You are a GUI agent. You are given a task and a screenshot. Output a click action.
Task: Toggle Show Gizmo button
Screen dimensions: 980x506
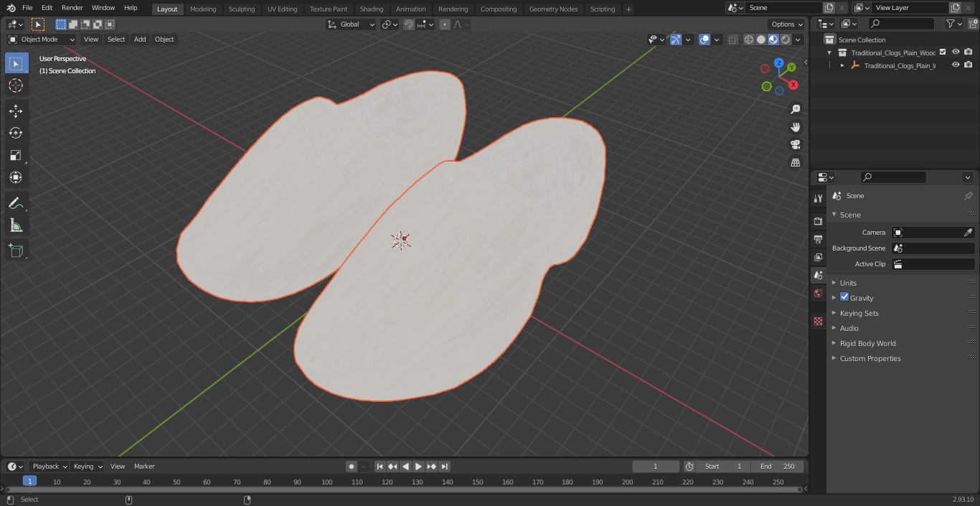675,39
